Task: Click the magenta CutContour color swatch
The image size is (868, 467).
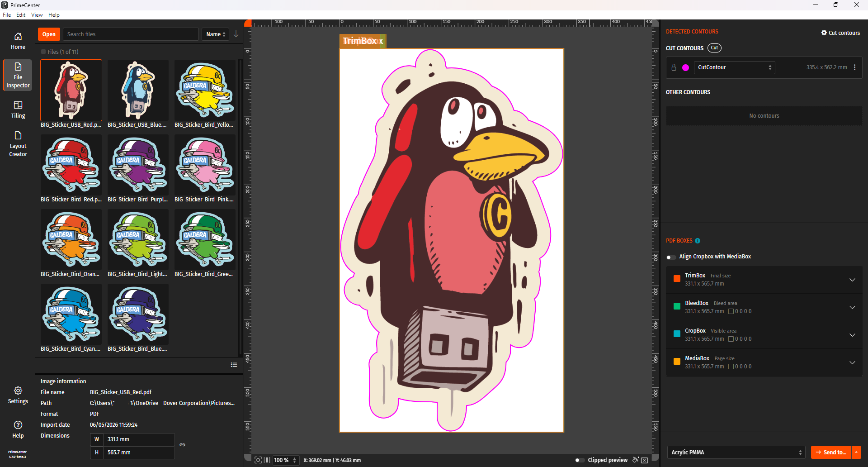Action: point(685,67)
